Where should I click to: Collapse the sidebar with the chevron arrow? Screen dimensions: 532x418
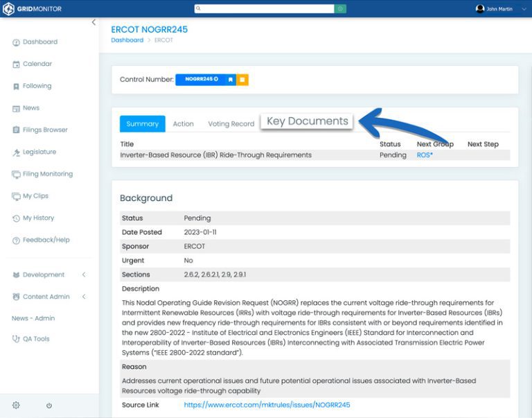coord(94,22)
